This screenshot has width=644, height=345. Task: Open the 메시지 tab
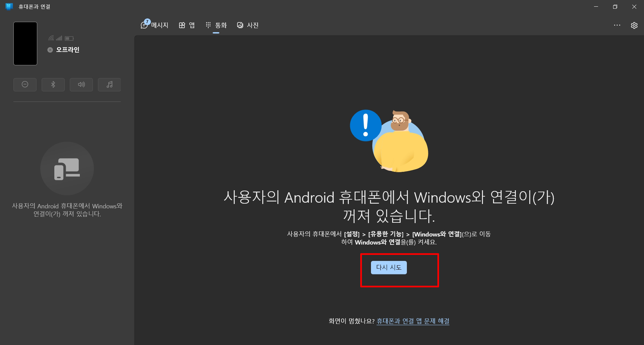pos(155,25)
